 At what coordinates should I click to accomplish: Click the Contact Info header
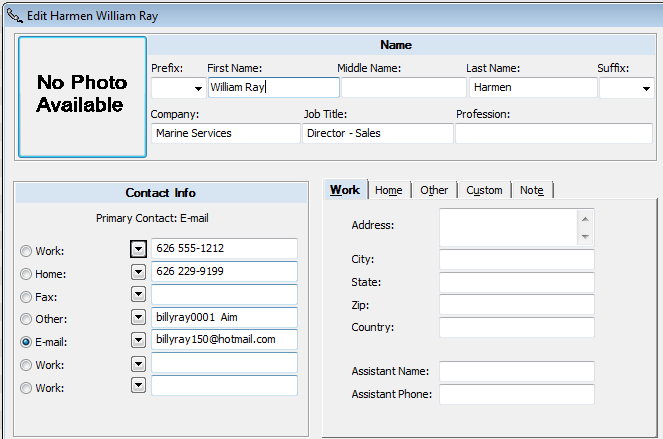161,193
